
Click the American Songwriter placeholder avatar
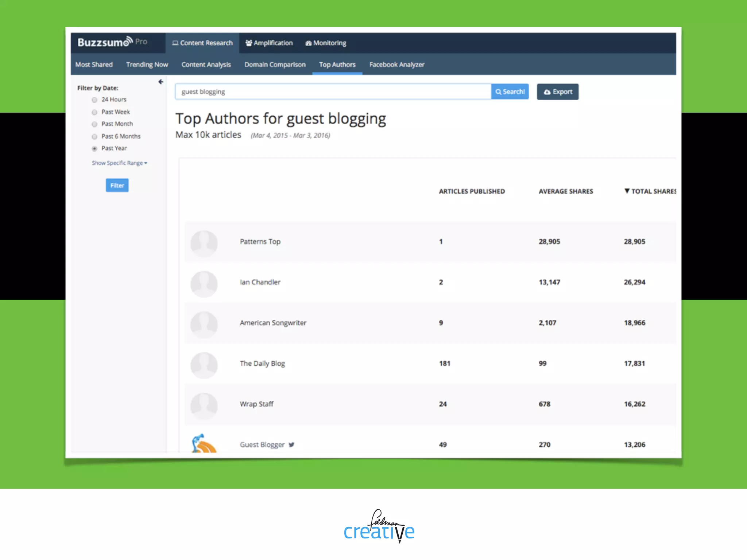(x=204, y=324)
